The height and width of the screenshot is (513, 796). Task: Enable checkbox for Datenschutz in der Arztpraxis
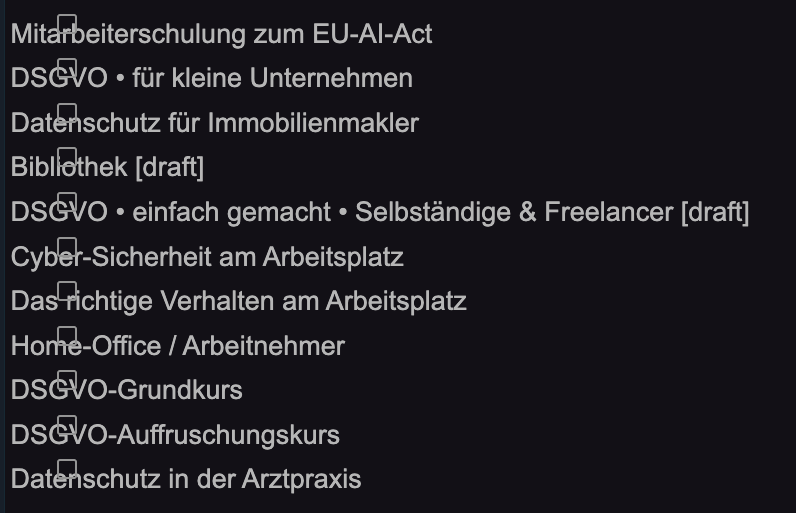coord(67,469)
